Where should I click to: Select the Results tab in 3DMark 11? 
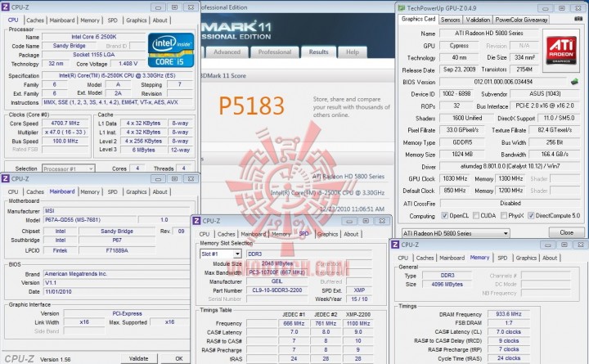[318, 52]
